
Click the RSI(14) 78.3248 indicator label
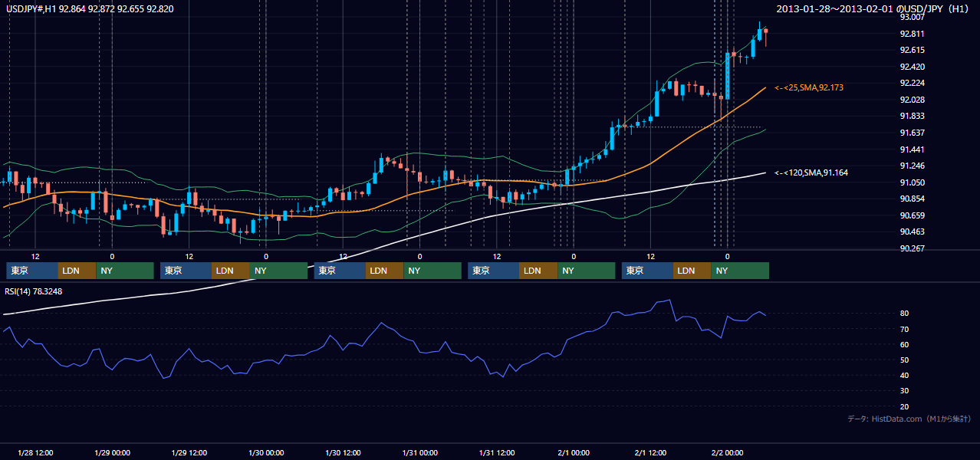34,291
